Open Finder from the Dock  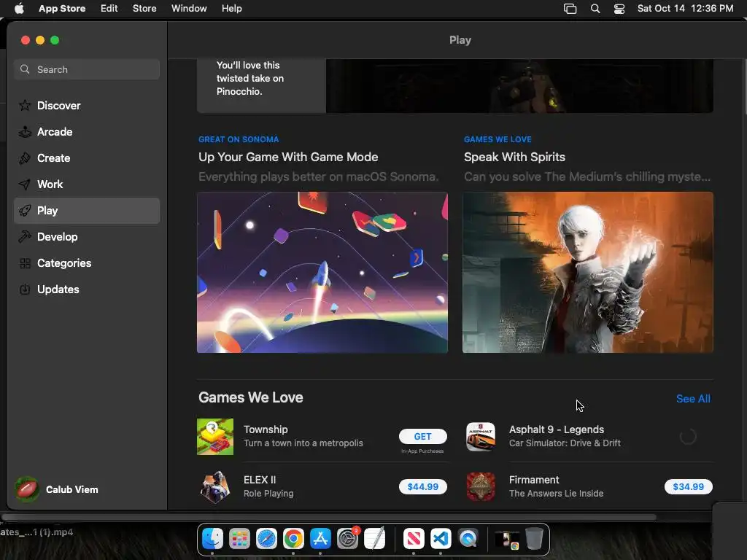coord(212,539)
